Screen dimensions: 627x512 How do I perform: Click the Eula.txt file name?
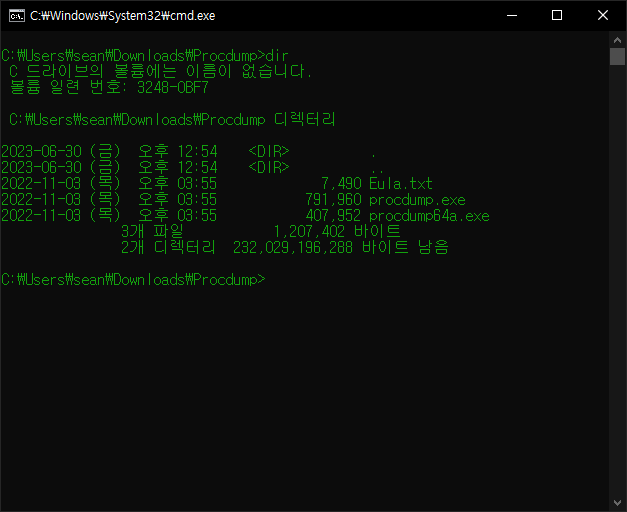coord(401,184)
